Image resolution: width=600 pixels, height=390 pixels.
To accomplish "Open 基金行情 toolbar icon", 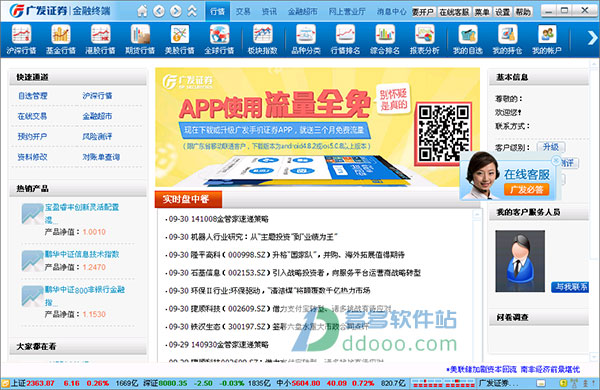I will (61, 39).
